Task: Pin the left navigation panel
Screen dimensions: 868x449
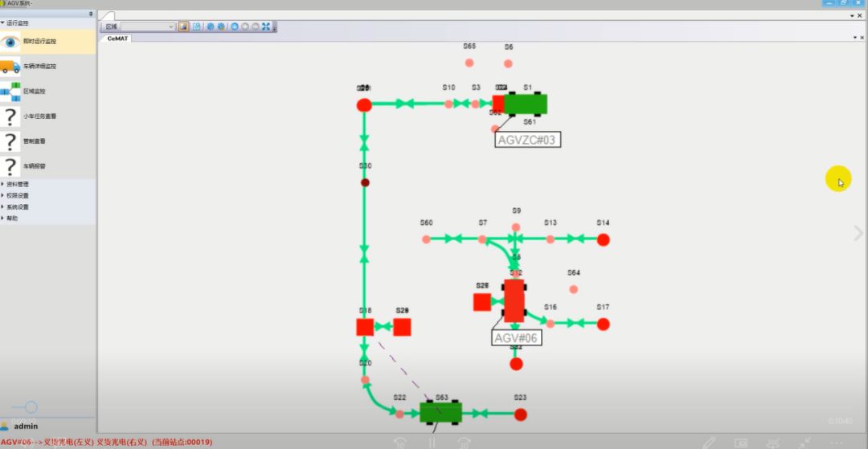Action: (90, 14)
